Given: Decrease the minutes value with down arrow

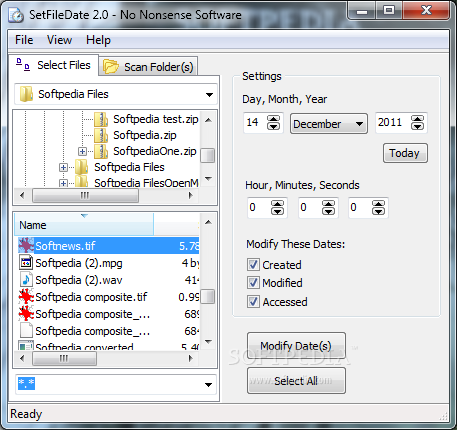Looking at the screenshot, I should [328, 211].
